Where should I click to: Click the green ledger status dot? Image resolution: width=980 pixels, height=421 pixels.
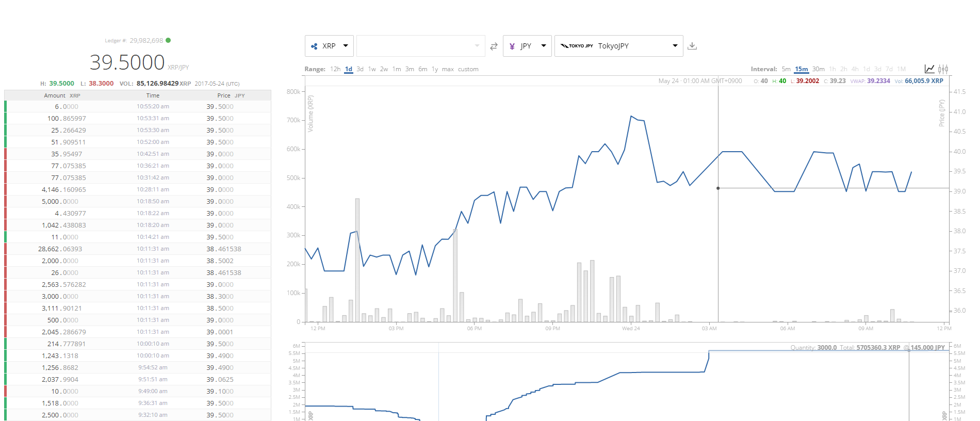point(168,40)
